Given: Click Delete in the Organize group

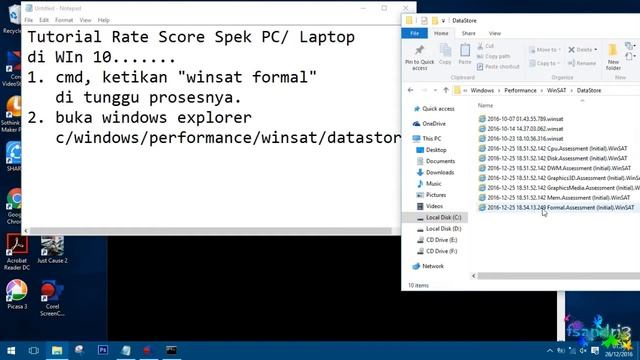Looking at the screenshot, I should [582, 50].
